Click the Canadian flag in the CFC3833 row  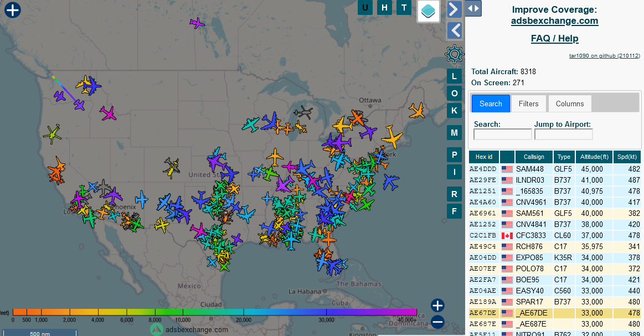click(507, 236)
